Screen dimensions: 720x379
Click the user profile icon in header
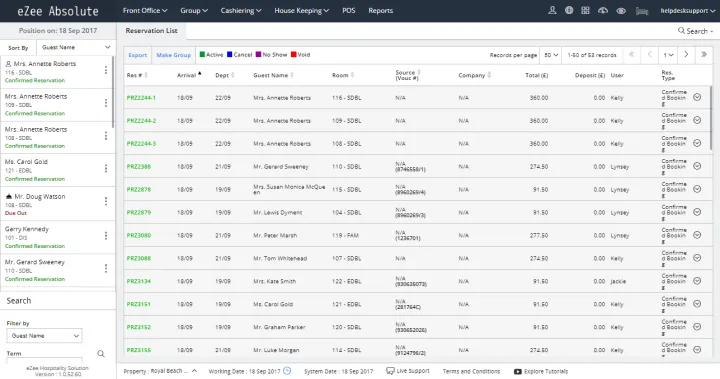(552, 10)
